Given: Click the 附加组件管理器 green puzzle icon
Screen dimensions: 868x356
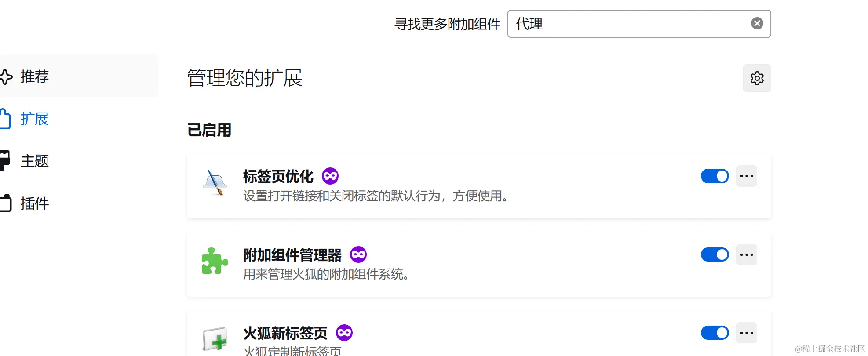Looking at the screenshot, I should tap(215, 261).
